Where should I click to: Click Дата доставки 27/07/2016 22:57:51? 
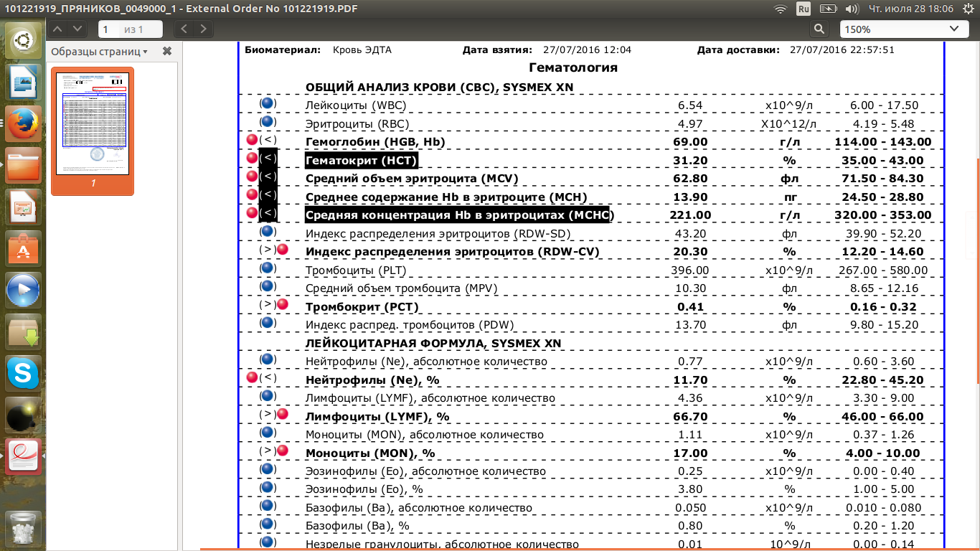pos(796,50)
